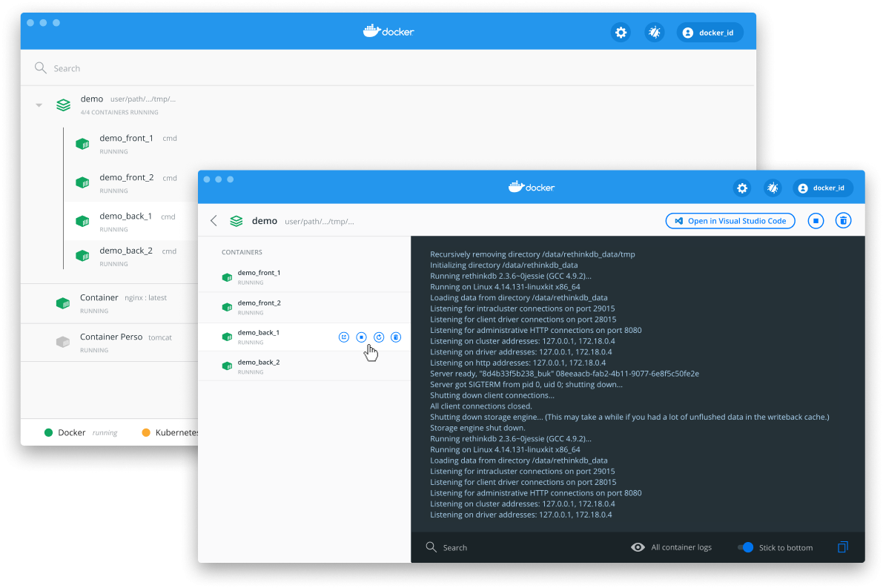This screenshot has width=883, height=588.
Task: Delete the demo_back_1 container
Action: (396, 337)
